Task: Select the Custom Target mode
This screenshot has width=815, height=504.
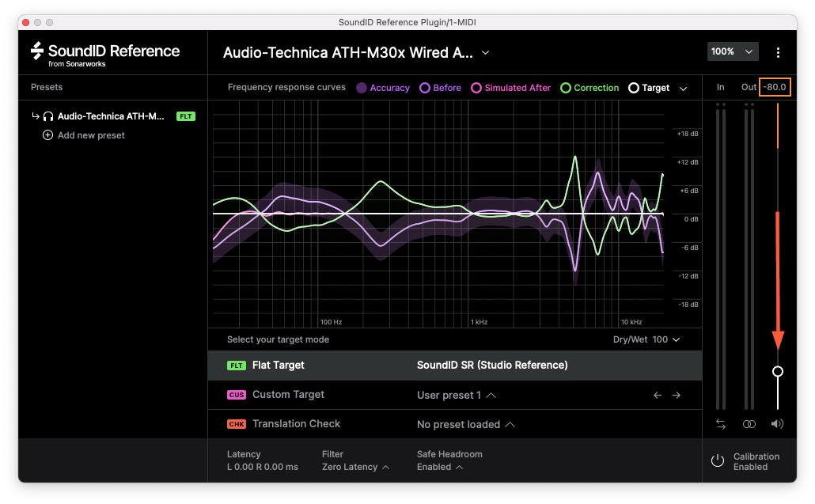Action: pyautogui.click(x=288, y=395)
